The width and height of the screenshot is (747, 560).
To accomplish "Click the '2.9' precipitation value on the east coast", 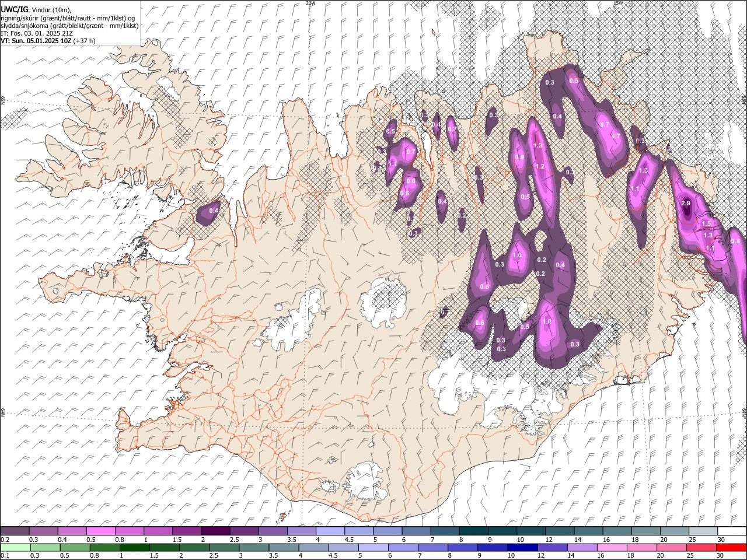I will point(686,204).
